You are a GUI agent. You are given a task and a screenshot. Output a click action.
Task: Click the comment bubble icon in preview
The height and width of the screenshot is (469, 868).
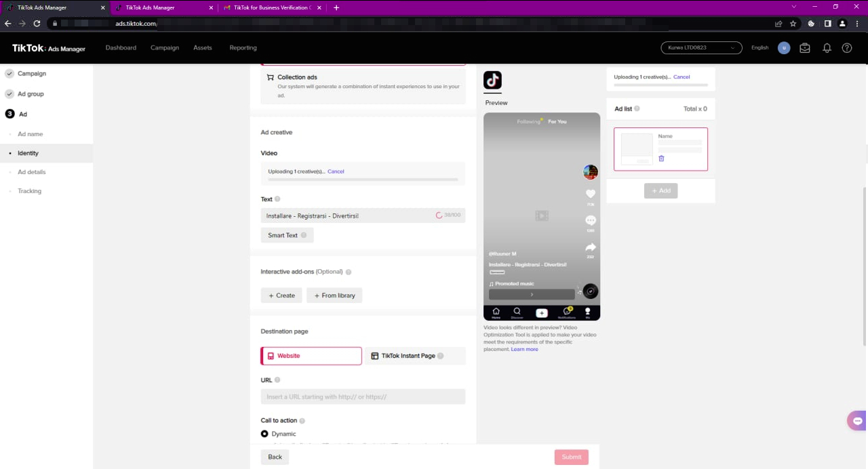[590, 220]
